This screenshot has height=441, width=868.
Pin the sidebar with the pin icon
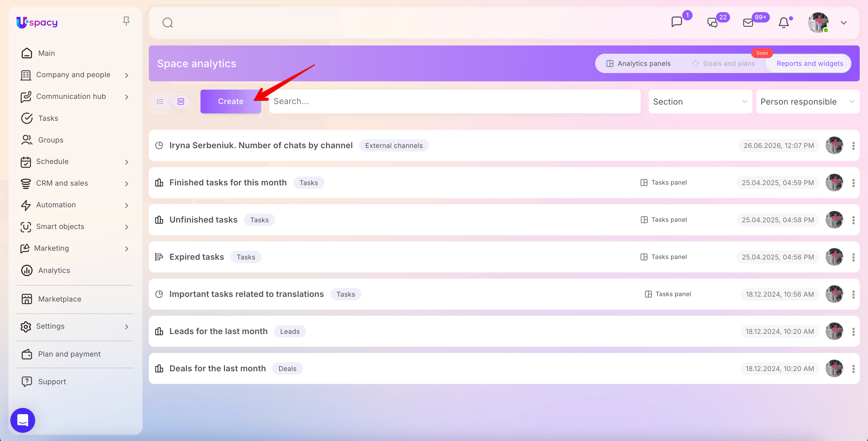pos(126,21)
